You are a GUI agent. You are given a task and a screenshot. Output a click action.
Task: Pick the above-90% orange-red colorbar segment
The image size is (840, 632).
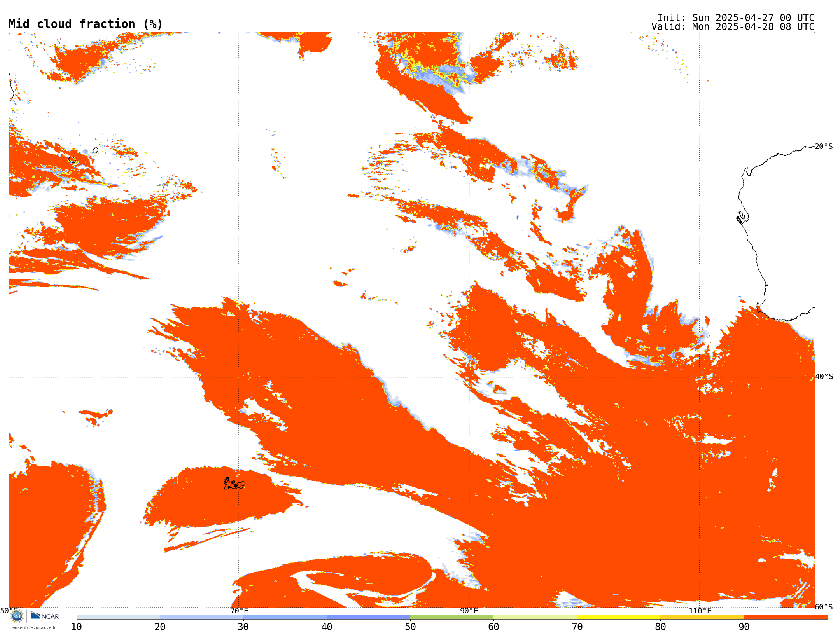[786, 617]
